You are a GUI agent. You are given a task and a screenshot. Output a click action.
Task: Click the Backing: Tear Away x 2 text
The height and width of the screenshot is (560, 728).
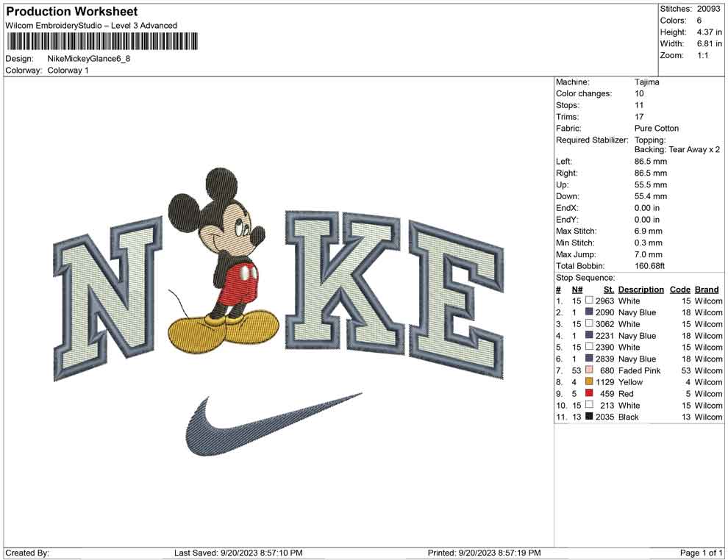click(x=677, y=149)
